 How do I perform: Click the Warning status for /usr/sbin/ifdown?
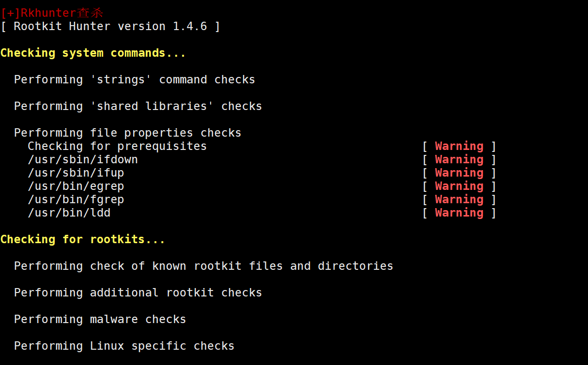click(x=459, y=159)
